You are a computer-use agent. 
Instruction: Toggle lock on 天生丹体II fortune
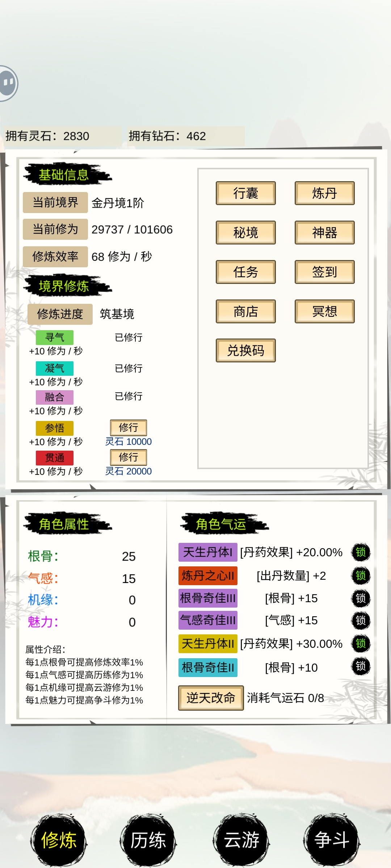[361, 644]
